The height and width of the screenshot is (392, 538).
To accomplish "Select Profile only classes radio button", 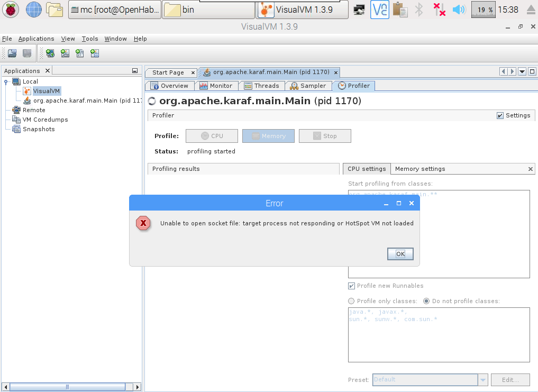I will tap(351, 301).
